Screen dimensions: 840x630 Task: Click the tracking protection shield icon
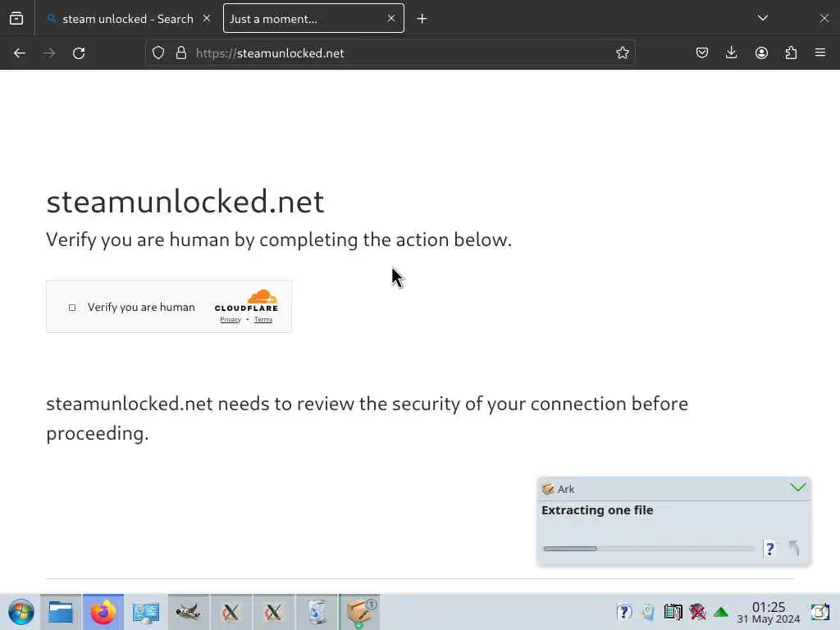pos(159,53)
